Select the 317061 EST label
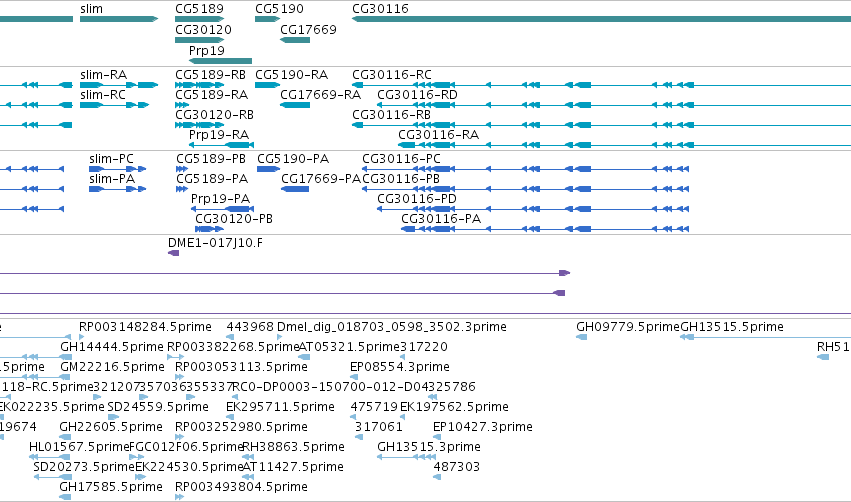This screenshot has width=851, height=502. coord(379,427)
